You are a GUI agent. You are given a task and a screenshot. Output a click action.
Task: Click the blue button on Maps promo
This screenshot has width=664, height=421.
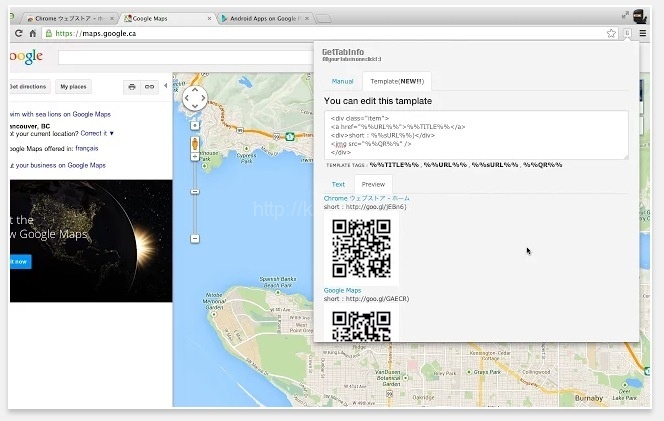20,262
